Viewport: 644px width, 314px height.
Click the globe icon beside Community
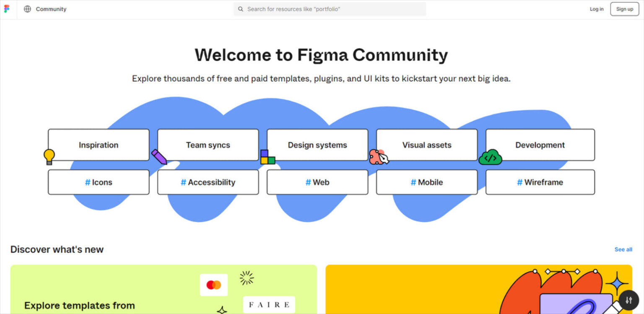point(27,9)
